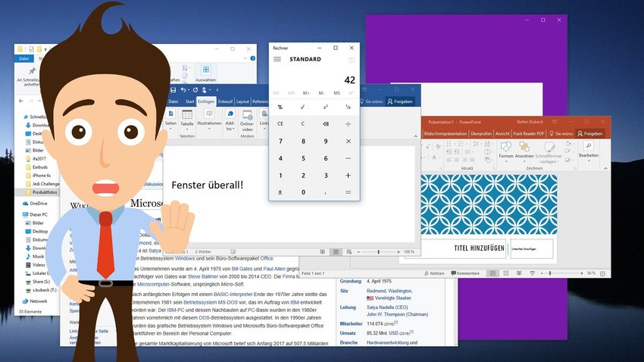Click the Word save icon
Screen dimensions: 644x362
point(173,90)
